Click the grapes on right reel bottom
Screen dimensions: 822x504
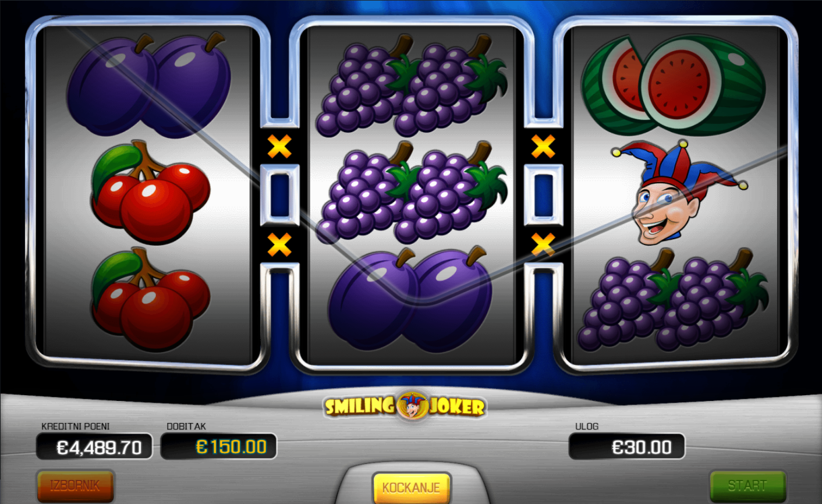tap(673, 299)
